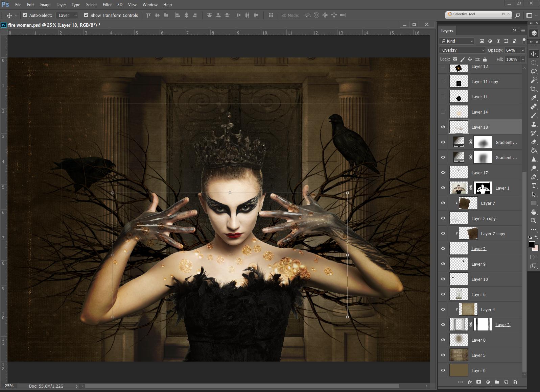
Task: Select the Crop tool
Action: tap(534, 89)
